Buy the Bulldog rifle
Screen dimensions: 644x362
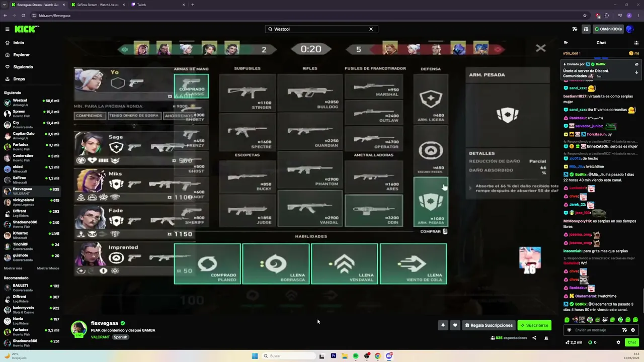pos(310,92)
